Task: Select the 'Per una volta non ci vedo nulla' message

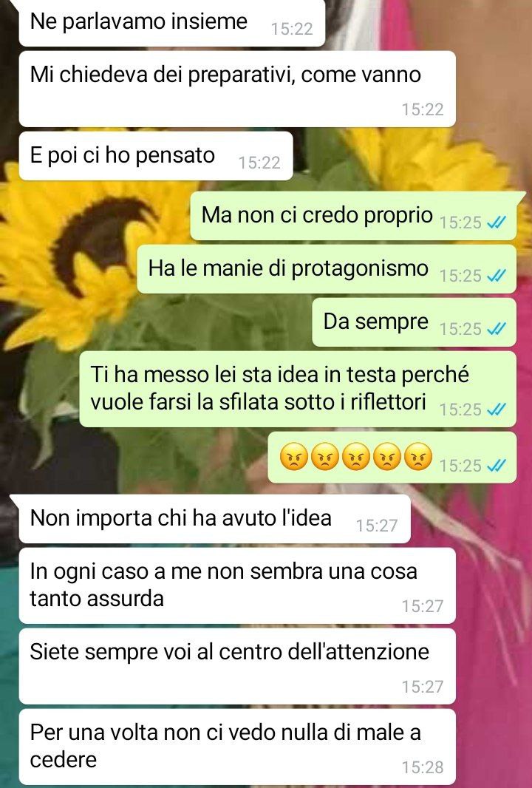Action: pos(237,747)
